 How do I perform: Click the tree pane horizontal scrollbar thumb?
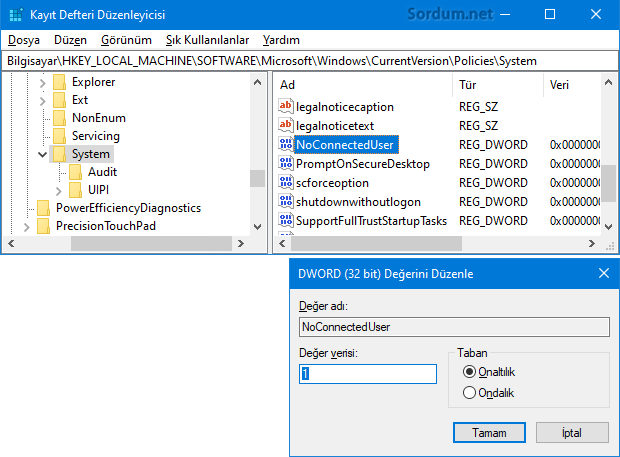pos(151,244)
